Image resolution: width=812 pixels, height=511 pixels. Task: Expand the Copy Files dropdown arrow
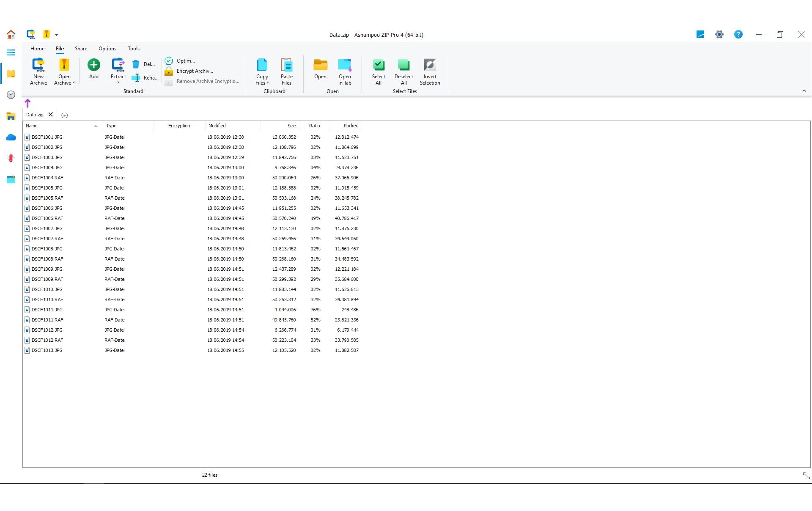click(x=268, y=83)
